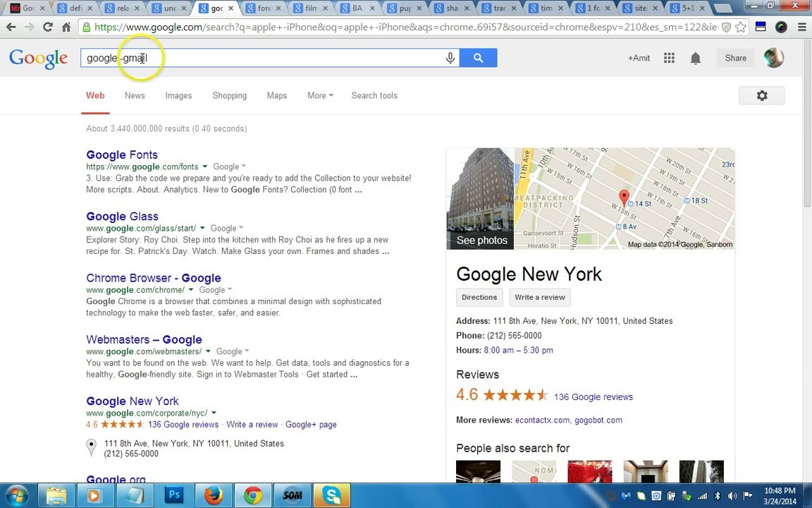Open the SOM taskbar application

[x=292, y=495]
